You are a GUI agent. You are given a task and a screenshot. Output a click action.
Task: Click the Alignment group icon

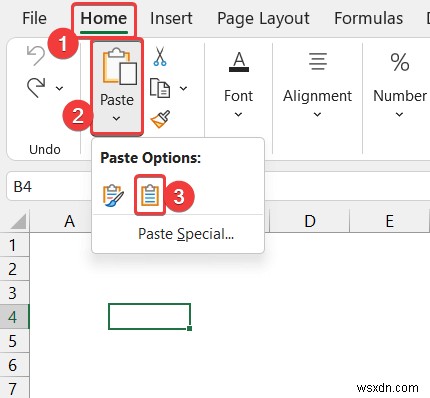coord(318,61)
